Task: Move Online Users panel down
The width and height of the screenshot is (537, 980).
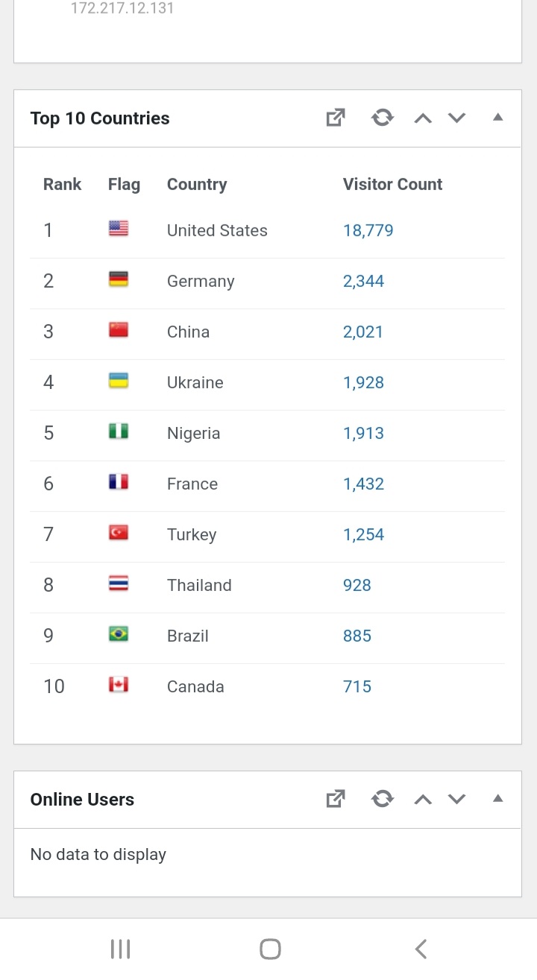Action: pos(456,799)
